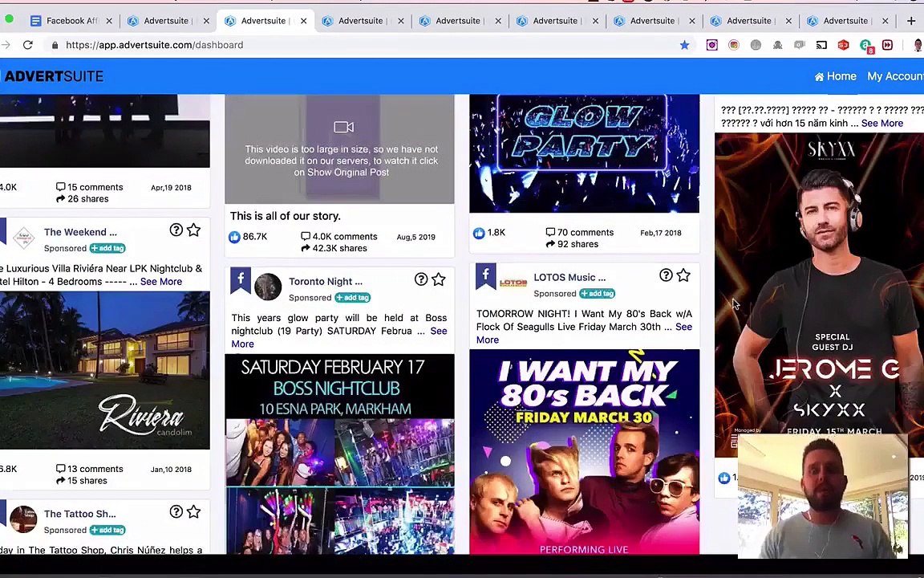Open the Saturday February 17 Boss Nightclub image
The image size is (924, 578).
pyautogui.click(x=339, y=454)
